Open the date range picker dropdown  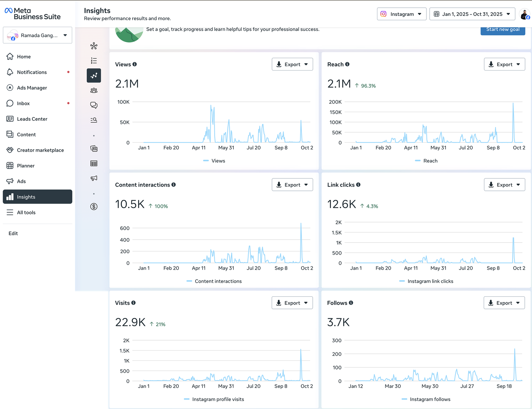472,14
